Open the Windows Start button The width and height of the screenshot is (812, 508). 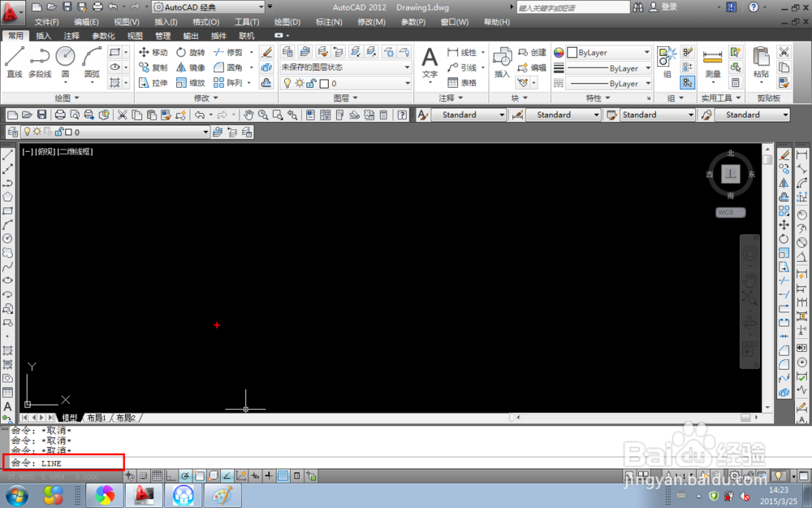16,496
